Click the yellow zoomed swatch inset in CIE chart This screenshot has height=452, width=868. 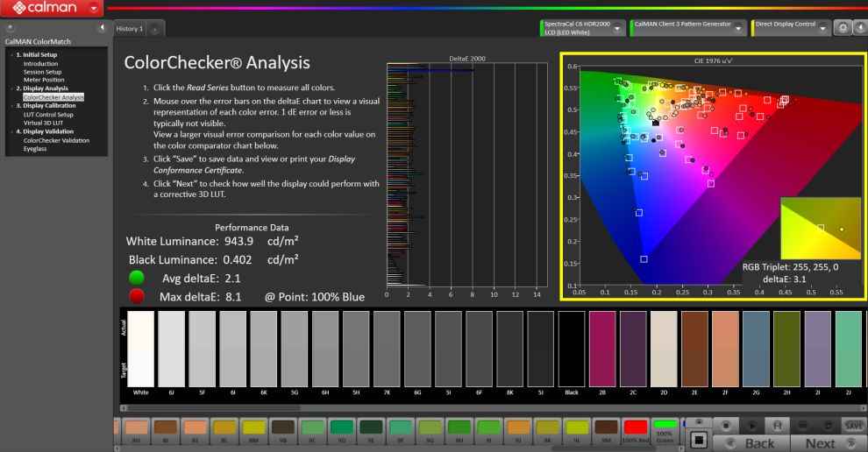(821, 229)
